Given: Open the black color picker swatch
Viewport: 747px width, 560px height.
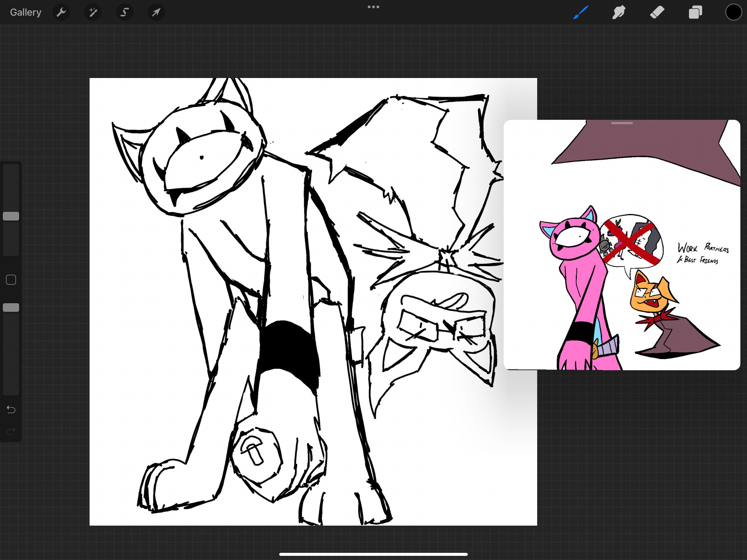Looking at the screenshot, I should click(733, 12).
